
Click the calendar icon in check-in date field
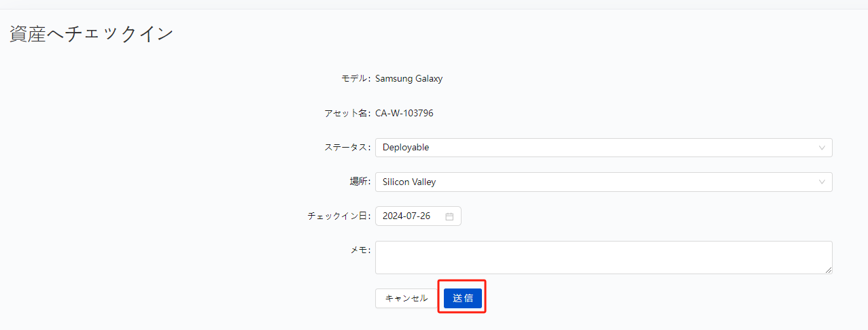click(449, 216)
